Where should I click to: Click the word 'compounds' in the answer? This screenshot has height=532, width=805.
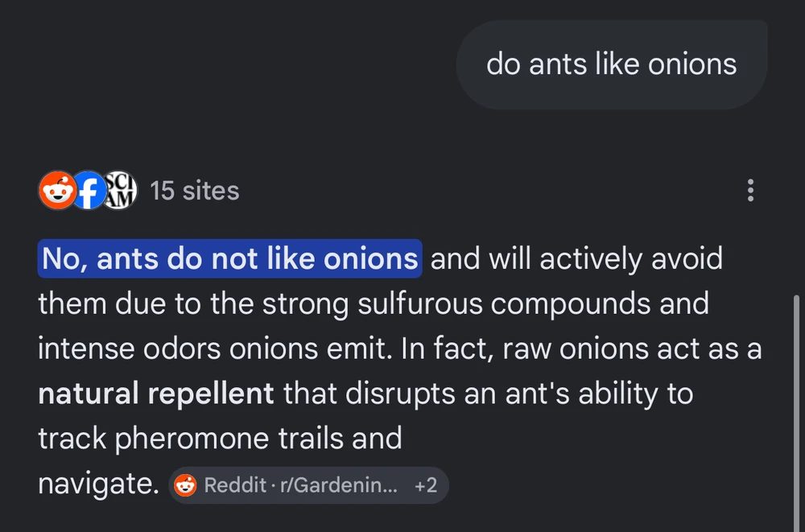click(571, 303)
